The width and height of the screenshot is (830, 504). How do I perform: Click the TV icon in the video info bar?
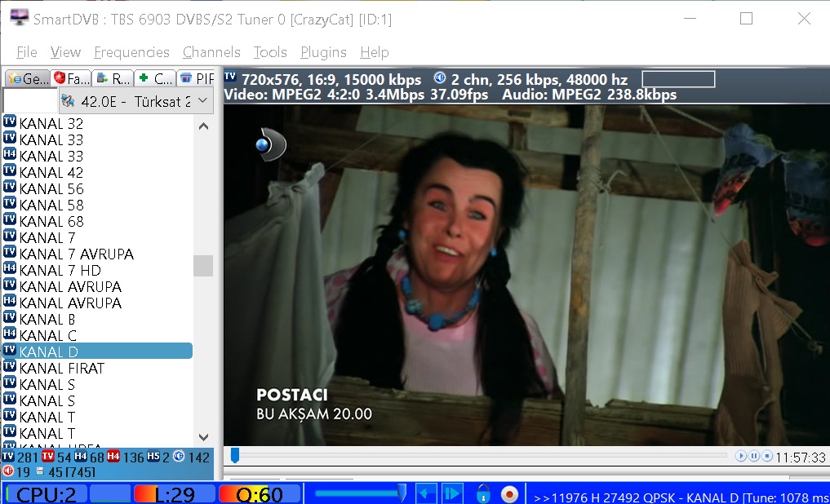coord(229,77)
